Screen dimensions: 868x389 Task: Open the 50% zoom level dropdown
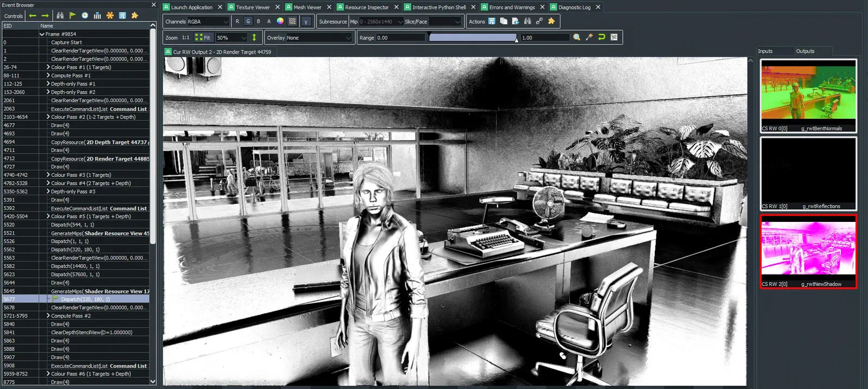pos(232,37)
